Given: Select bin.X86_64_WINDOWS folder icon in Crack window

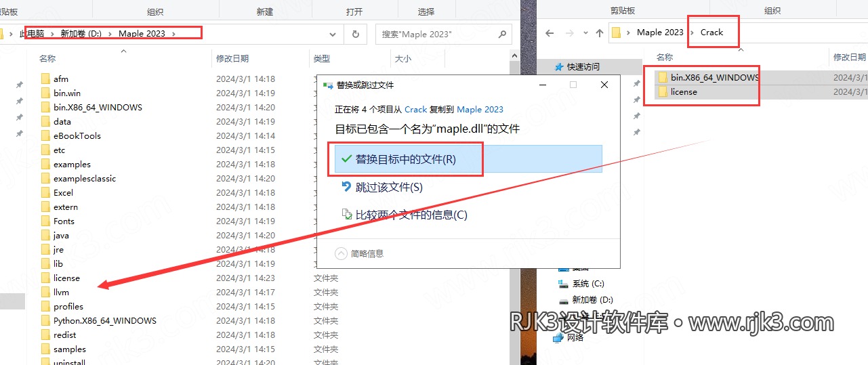Looking at the screenshot, I should coord(663,77).
